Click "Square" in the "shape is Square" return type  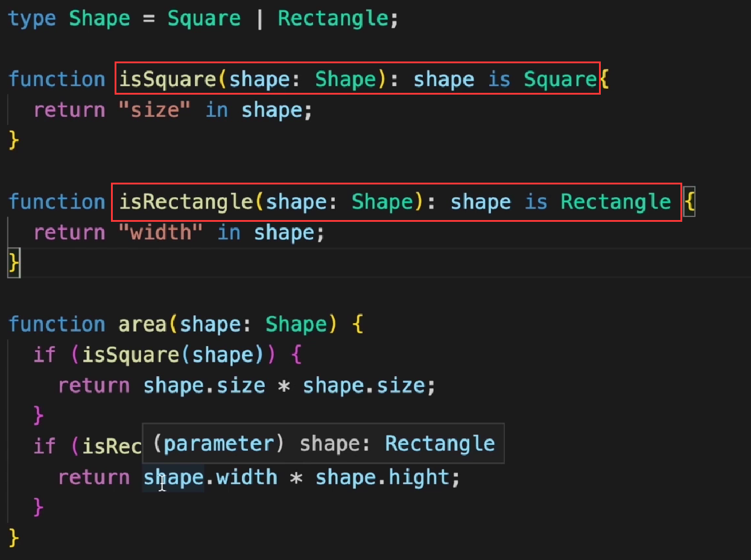point(560,80)
